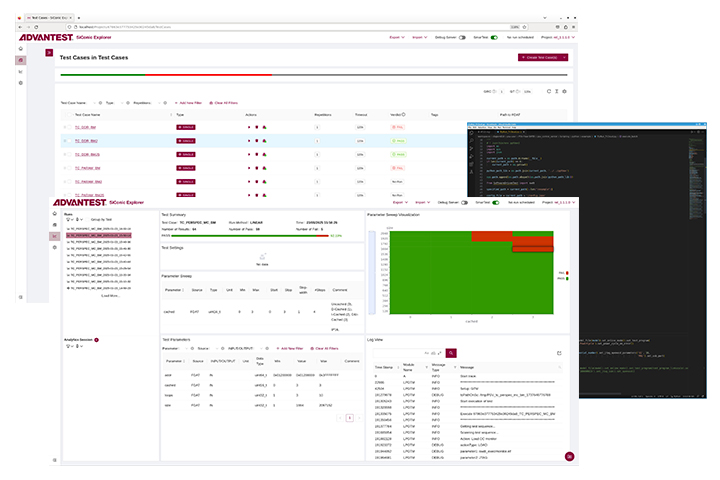Select the highlighted run in the Runs list
The width and height of the screenshot is (720, 480).
(99, 235)
